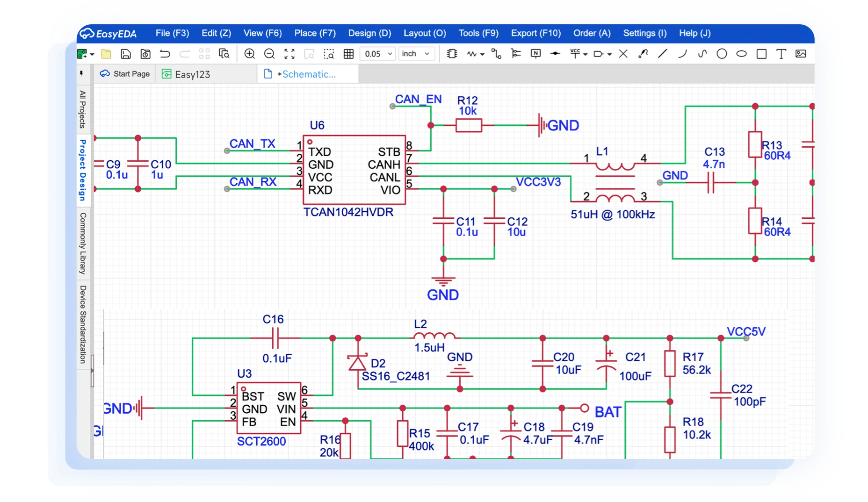Viewport: 868px width, 502px height.
Task: Expand the resistor symbol dropdown arrow
Action: pos(482,55)
